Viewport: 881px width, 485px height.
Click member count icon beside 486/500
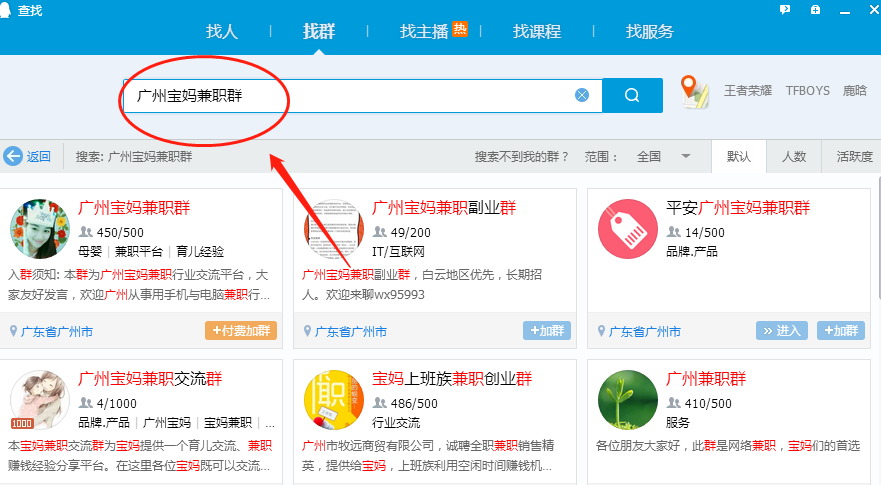[380, 402]
